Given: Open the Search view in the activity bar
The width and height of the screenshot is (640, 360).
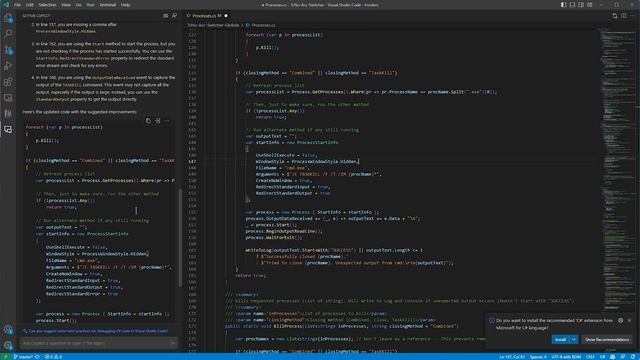Looking at the screenshot, I should [8, 33].
